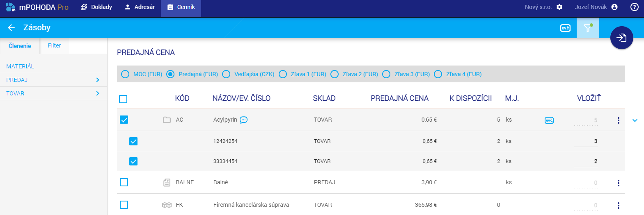This screenshot has height=215, width=644.
Task: Uncheck the 33334454 row checkbox
Action: click(x=133, y=161)
